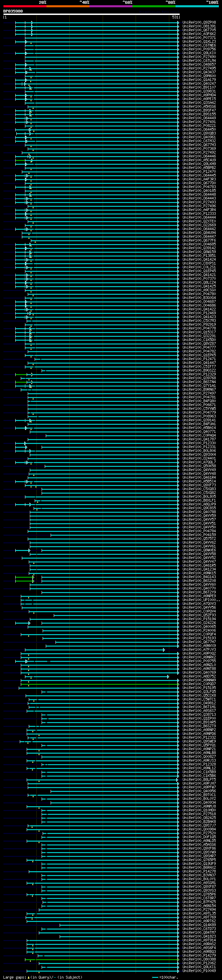The height and width of the screenshot is (980, 222).
Task: Select the UniRef100_A9PHD4 hit
Action: coord(199,95)
